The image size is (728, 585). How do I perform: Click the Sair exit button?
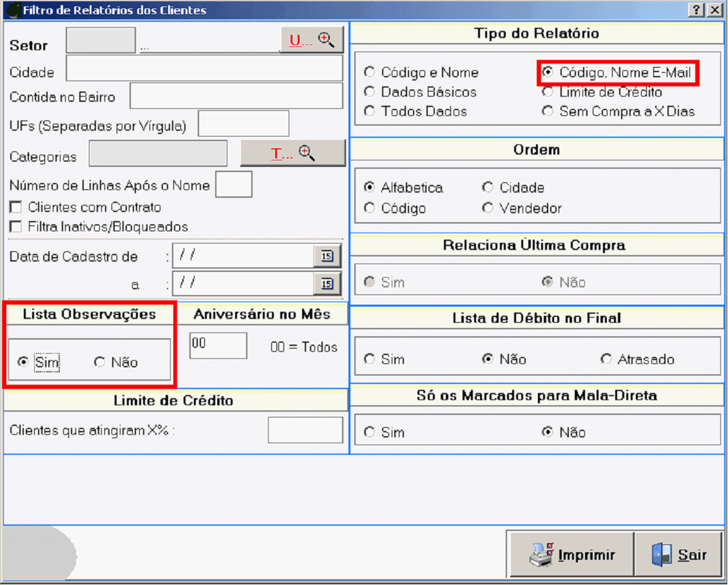click(679, 555)
